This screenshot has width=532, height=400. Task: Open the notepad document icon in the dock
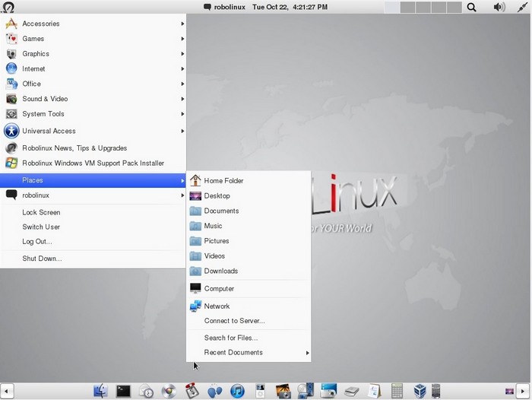click(374, 391)
